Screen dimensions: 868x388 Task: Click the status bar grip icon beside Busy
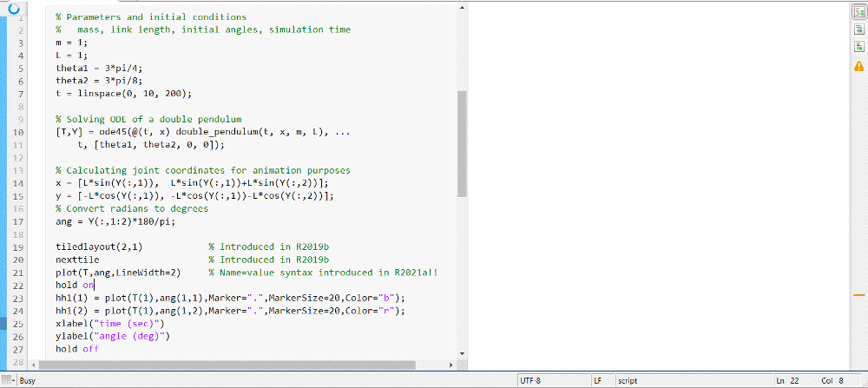tap(9, 380)
